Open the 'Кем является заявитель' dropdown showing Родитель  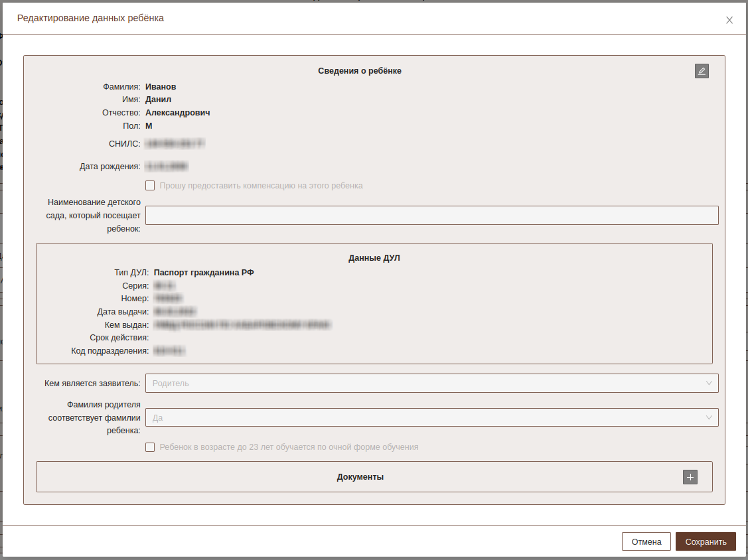click(x=425, y=383)
